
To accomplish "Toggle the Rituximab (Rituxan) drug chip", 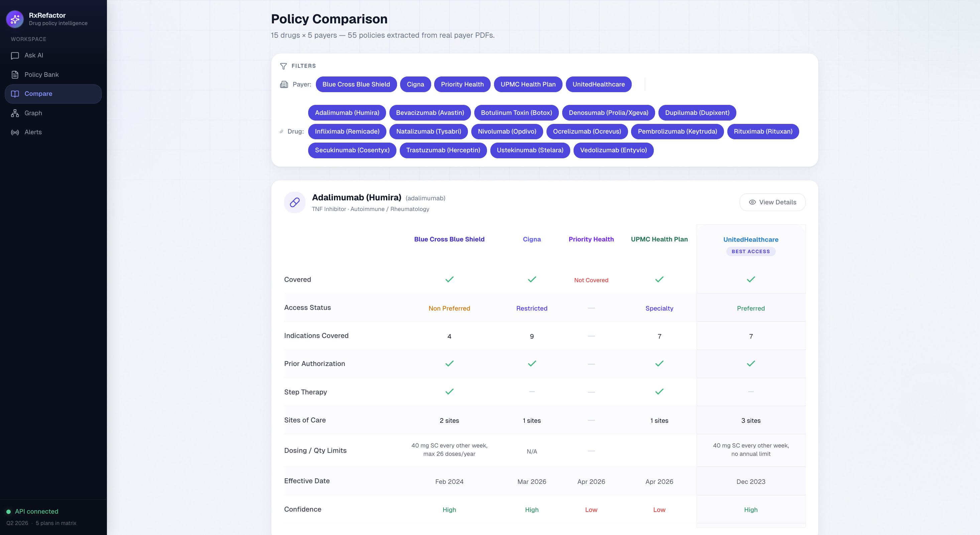I will coord(762,132).
